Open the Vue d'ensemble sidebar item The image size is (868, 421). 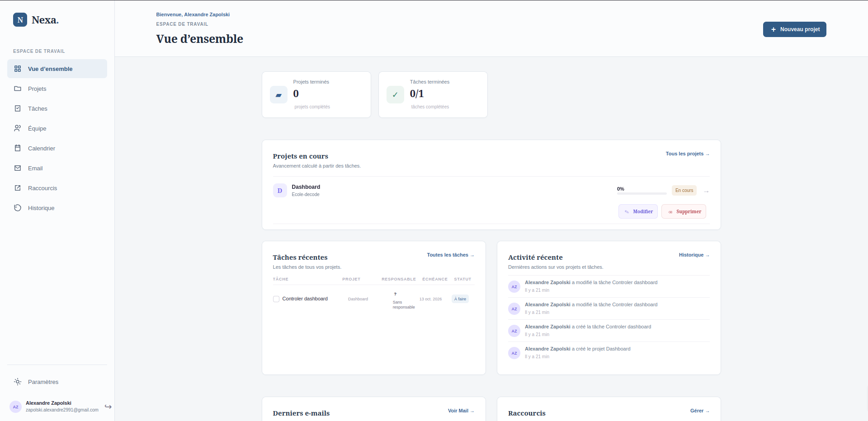click(x=57, y=69)
